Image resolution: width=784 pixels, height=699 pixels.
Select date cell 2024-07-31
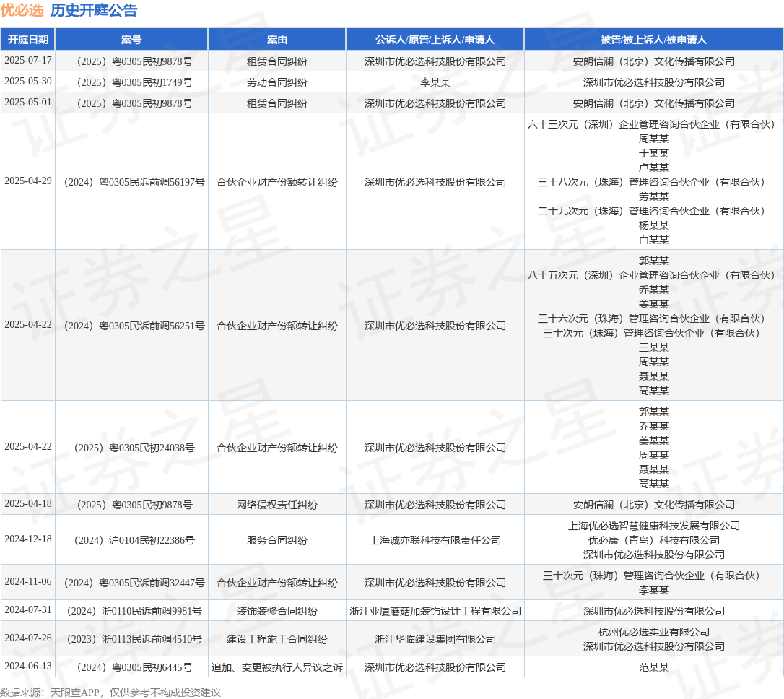tap(28, 610)
